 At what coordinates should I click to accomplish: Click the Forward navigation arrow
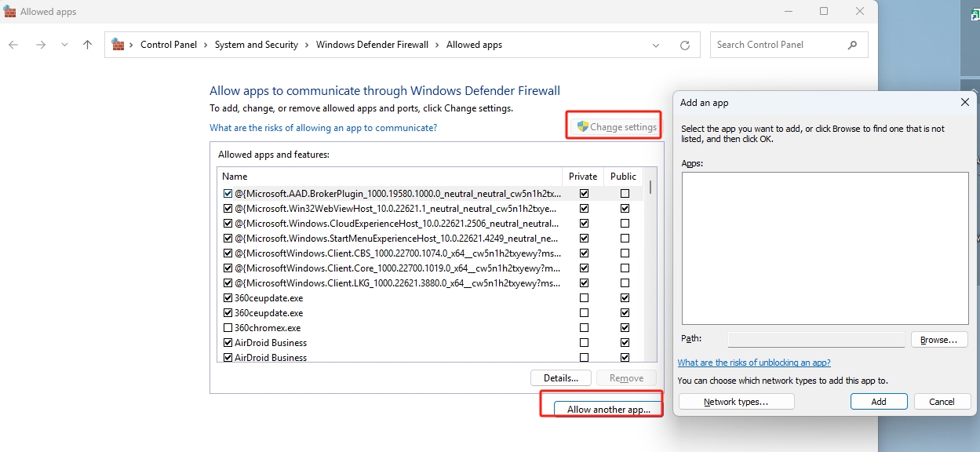point(41,45)
